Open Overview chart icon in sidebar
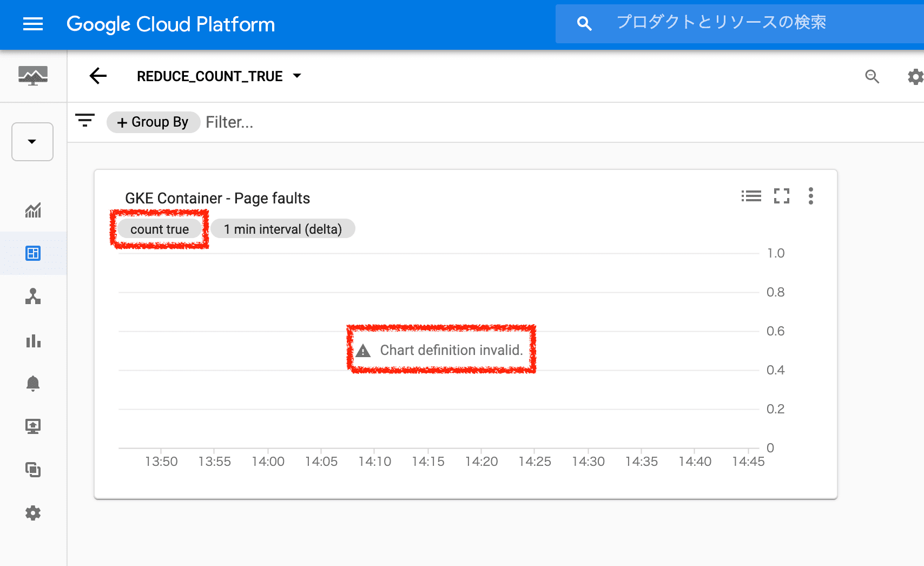This screenshot has width=924, height=566. coord(33,210)
